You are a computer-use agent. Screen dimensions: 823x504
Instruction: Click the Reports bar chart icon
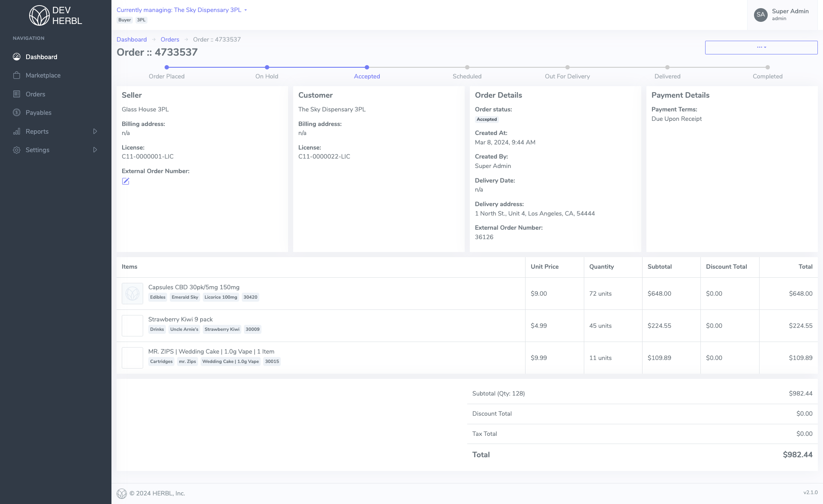click(x=17, y=132)
